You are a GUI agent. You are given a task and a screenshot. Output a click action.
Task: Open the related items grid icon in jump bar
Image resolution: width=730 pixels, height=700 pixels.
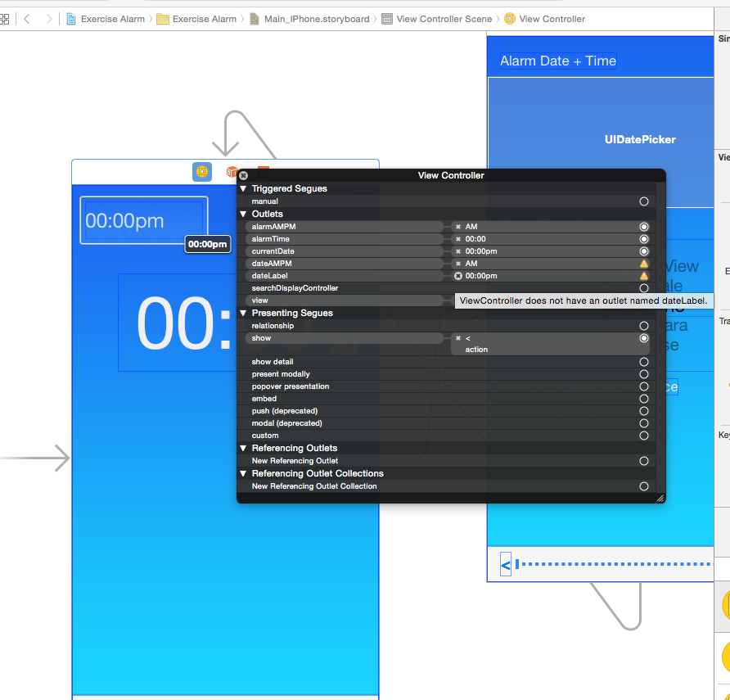point(7,18)
